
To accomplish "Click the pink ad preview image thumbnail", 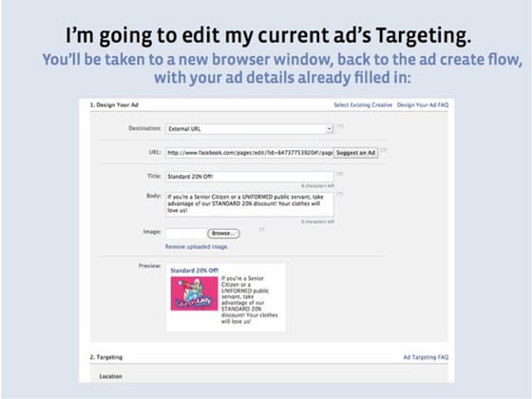I will tap(194, 294).
